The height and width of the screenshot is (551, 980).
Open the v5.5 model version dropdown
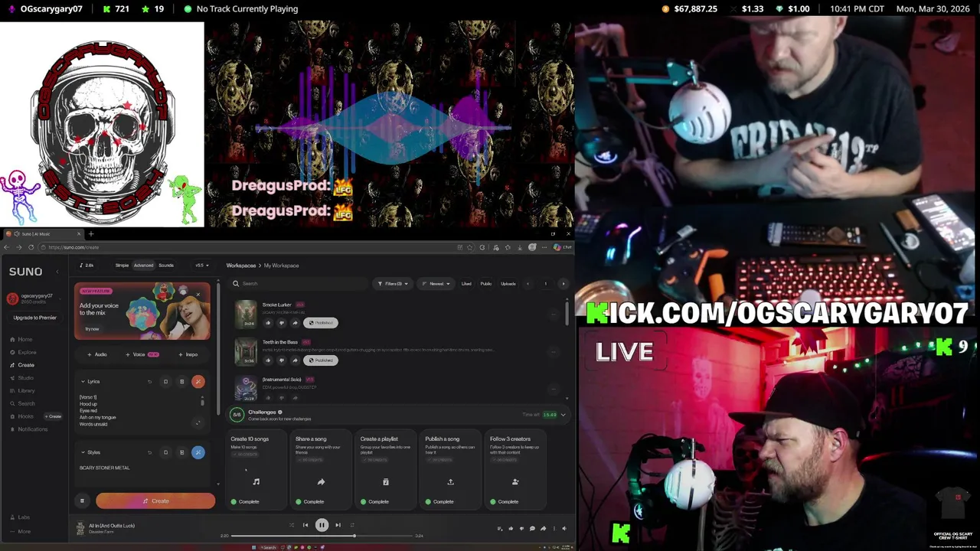pos(202,266)
